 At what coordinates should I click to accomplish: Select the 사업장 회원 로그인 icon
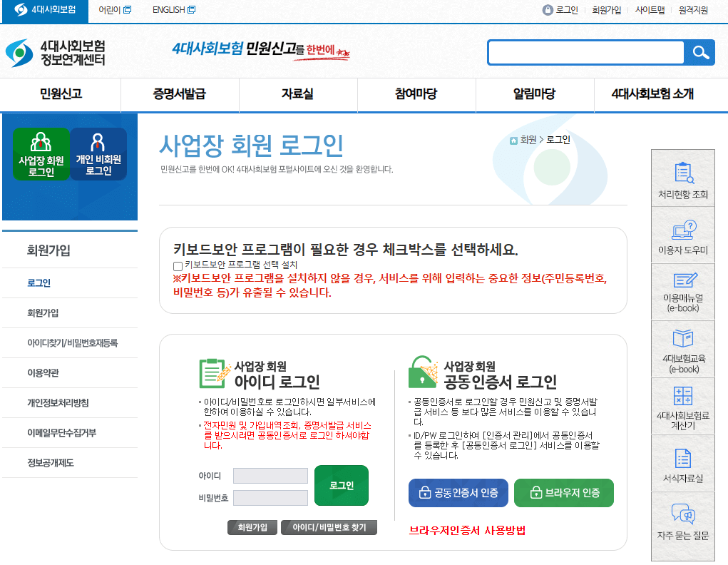[x=40, y=153]
